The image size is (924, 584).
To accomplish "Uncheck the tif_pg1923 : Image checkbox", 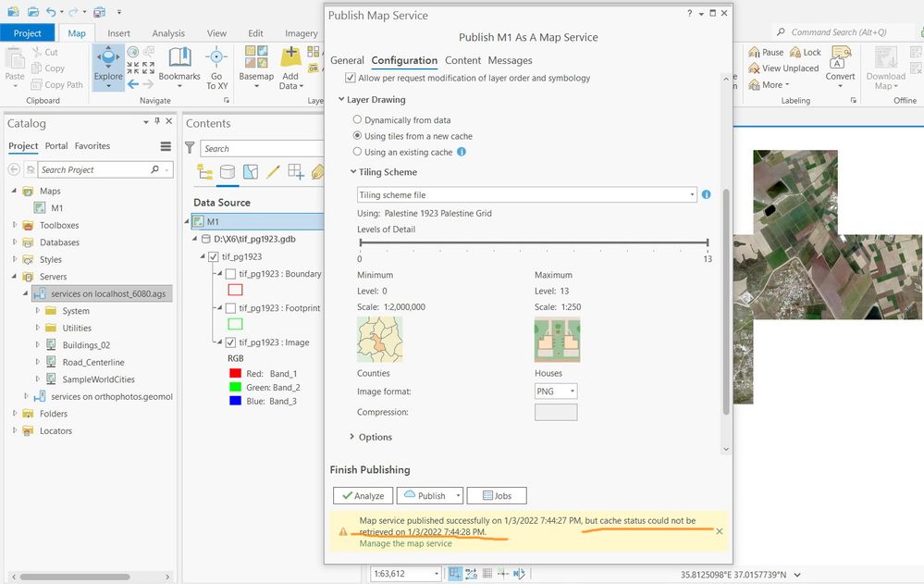I will point(231,342).
